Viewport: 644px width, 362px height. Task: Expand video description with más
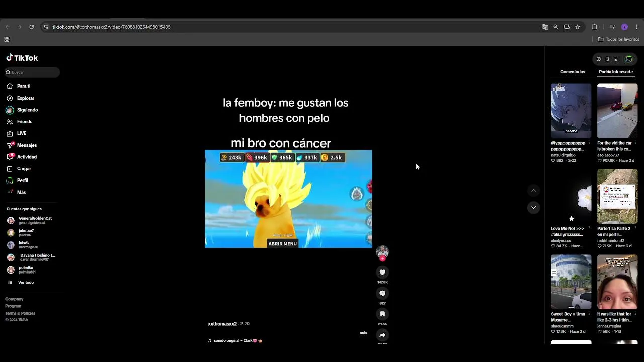pyautogui.click(x=363, y=333)
